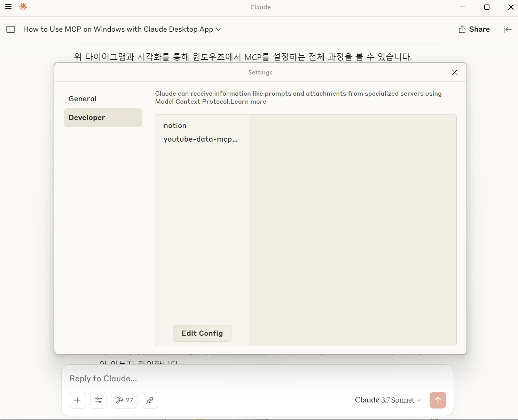Toggle the sidebar panel icon
Image resolution: width=518 pixels, height=420 pixels.
point(11,30)
